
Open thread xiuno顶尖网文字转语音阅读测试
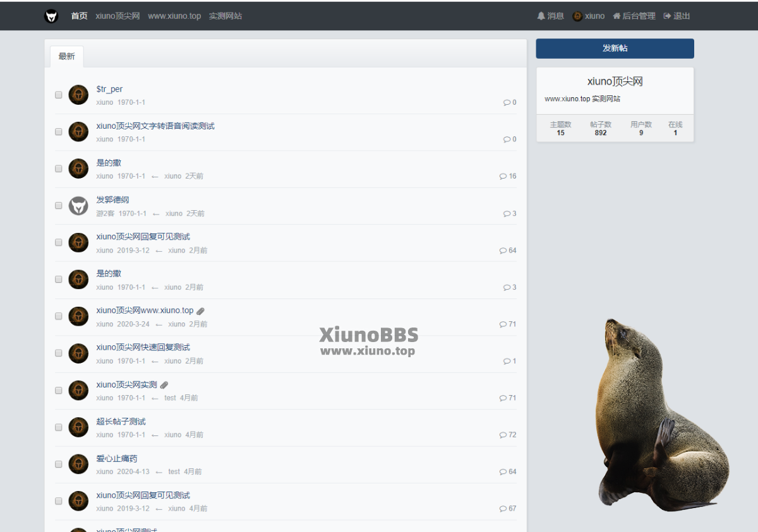point(155,126)
